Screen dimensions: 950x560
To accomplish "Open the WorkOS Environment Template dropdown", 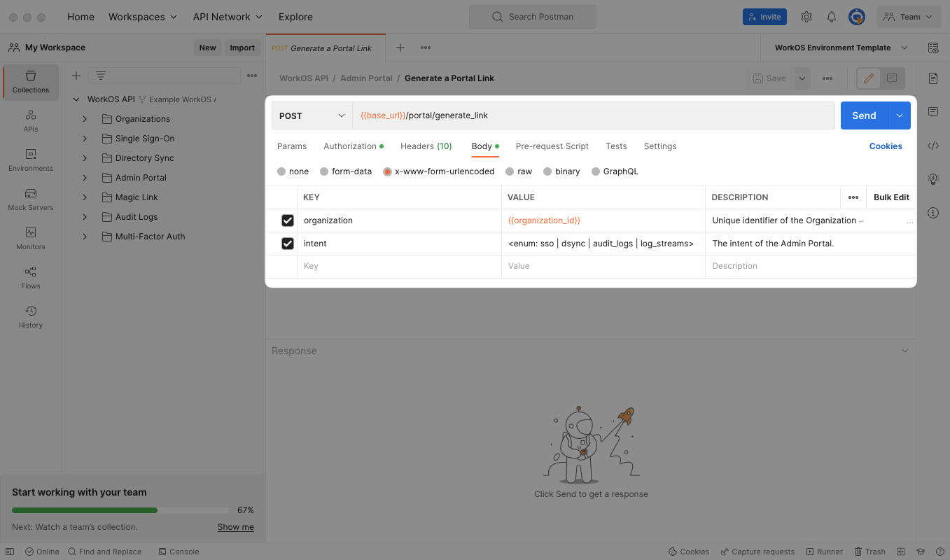I will tap(840, 48).
